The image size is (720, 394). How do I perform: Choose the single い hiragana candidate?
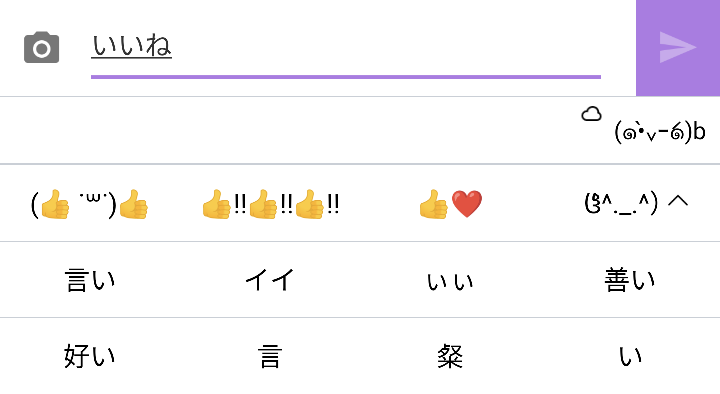[x=630, y=356]
